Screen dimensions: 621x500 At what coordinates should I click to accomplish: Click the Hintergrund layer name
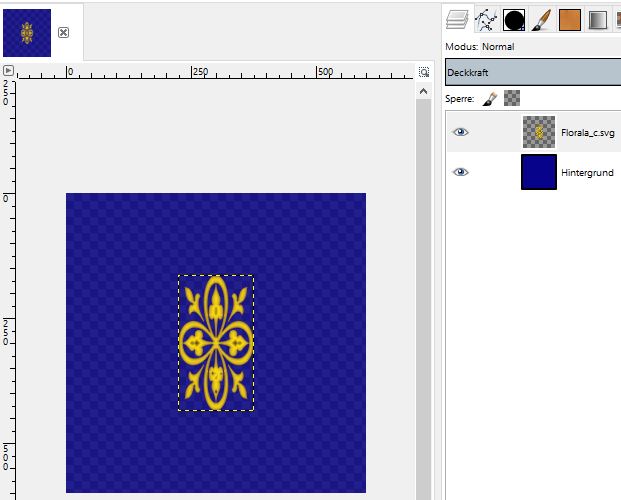tap(587, 173)
